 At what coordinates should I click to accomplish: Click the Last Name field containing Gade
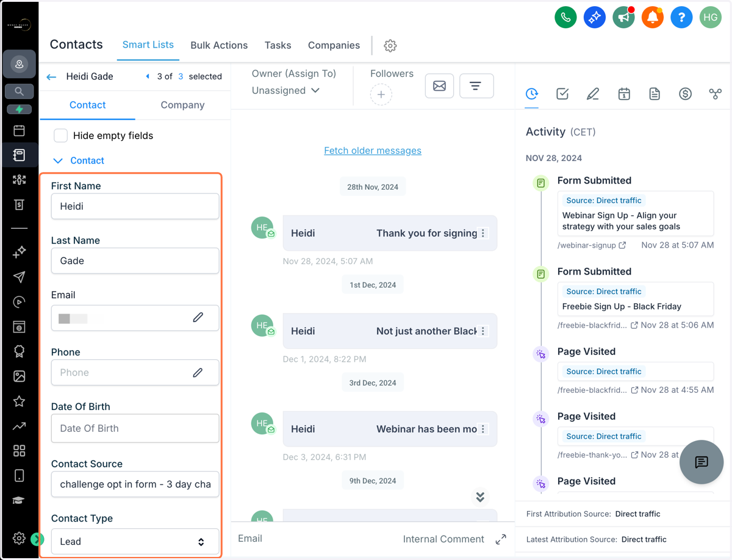(x=135, y=260)
